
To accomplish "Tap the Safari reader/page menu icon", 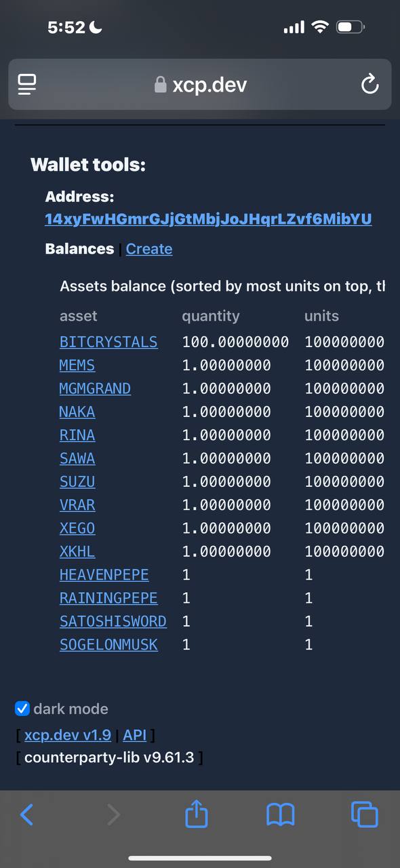I will click(x=27, y=85).
